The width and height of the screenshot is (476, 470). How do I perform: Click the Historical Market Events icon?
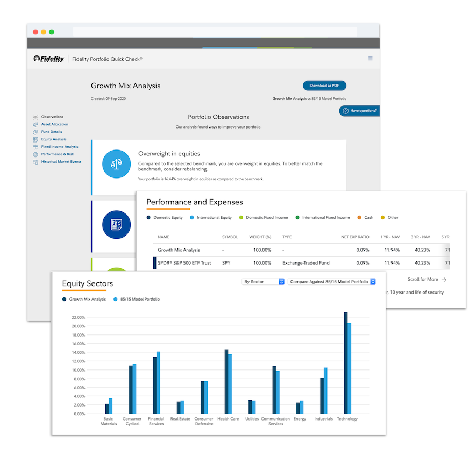(35, 162)
